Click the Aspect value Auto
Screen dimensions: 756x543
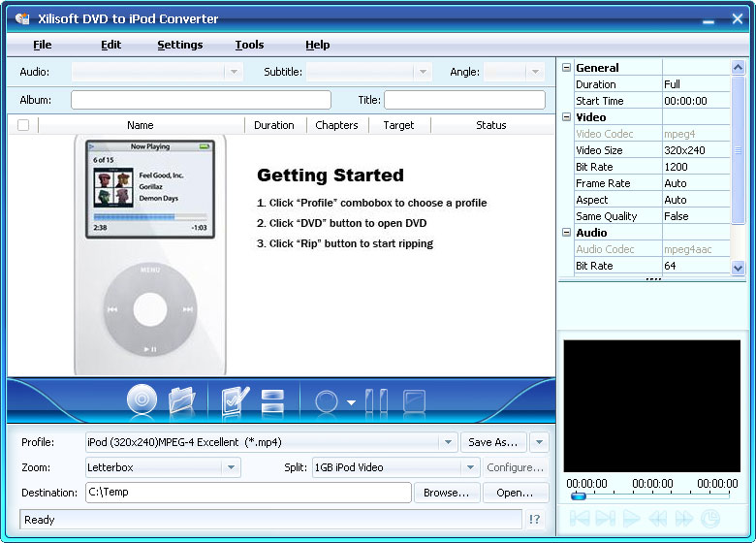(696, 200)
